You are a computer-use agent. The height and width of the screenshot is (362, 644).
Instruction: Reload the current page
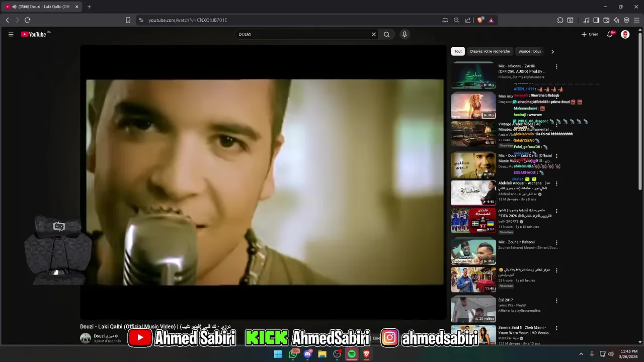coord(27,20)
